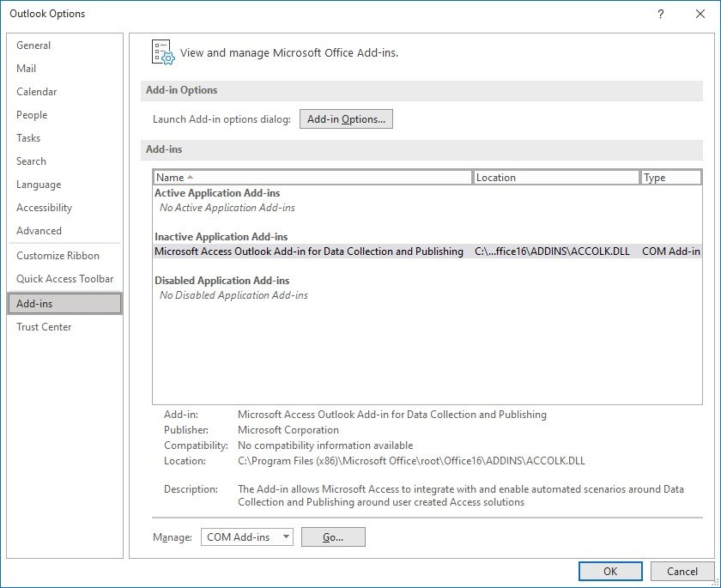Click No compatibility information available text
The image size is (721, 588).
pos(325,446)
